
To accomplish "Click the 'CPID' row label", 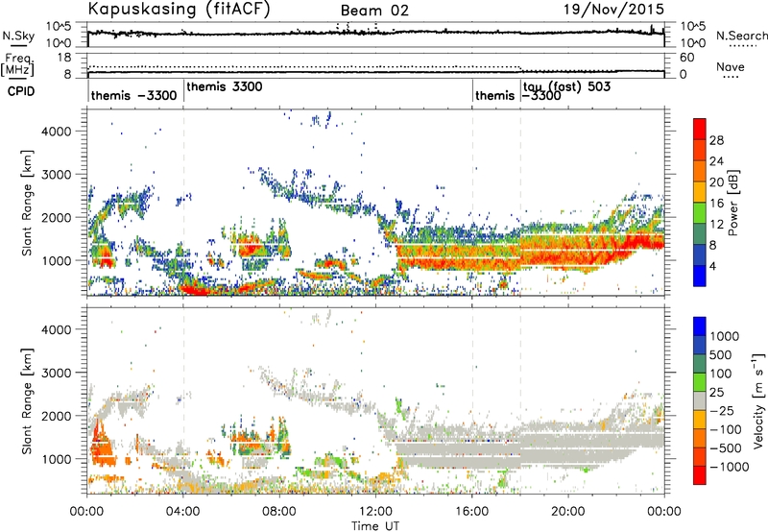I will point(21,91).
